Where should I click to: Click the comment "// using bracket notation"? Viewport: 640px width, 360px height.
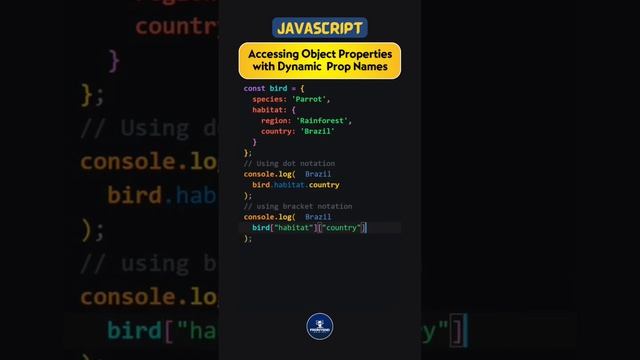pyautogui.click(x=298, y=206)
